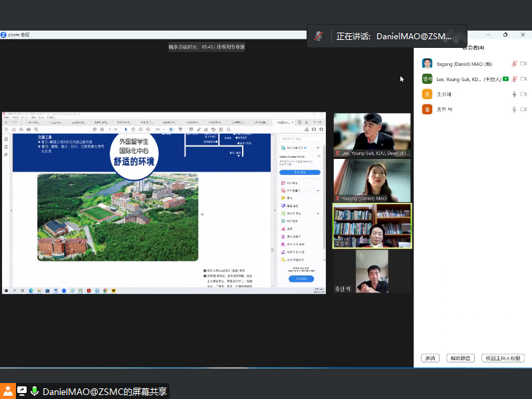Click the muted mic icon in the 正在讲话 banner
Image resolution: width=532 pixels, height=399 pixels.
[319, 37]
